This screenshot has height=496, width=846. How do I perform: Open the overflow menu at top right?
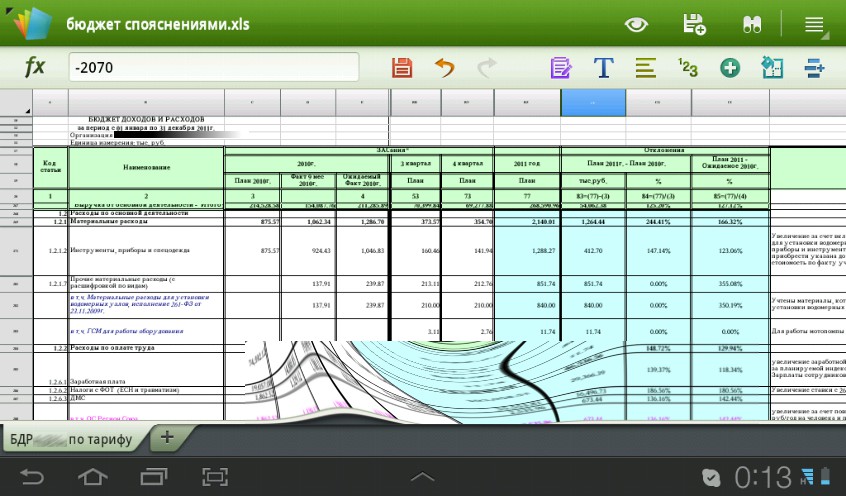click(815, 24)
